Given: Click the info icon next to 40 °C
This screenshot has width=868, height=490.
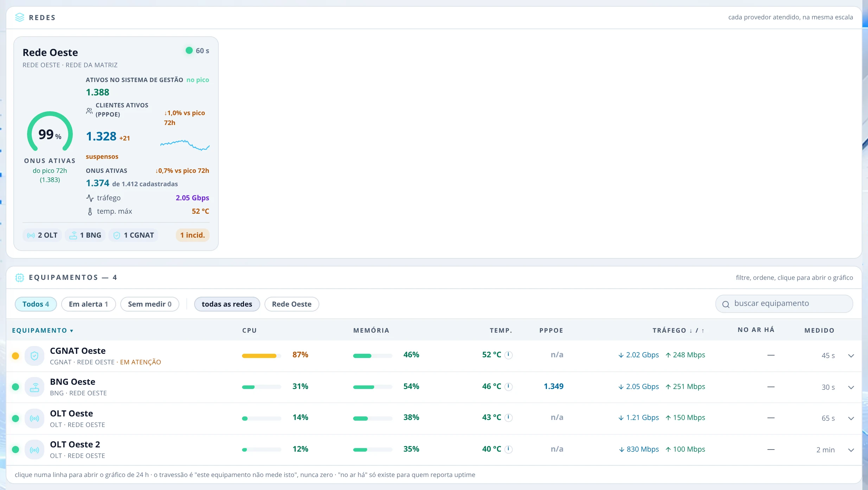Looking at the screenshot, I should (x=509, y=449).
